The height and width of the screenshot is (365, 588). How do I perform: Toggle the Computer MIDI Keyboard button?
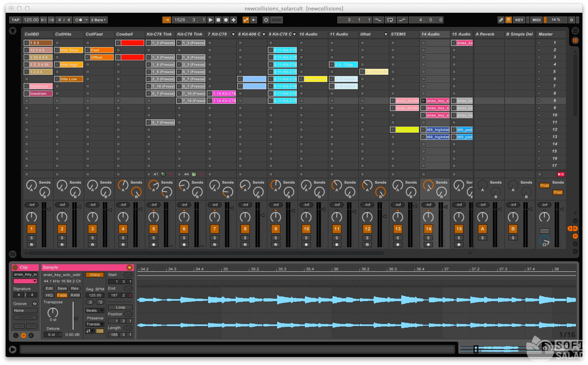[508, 20]
